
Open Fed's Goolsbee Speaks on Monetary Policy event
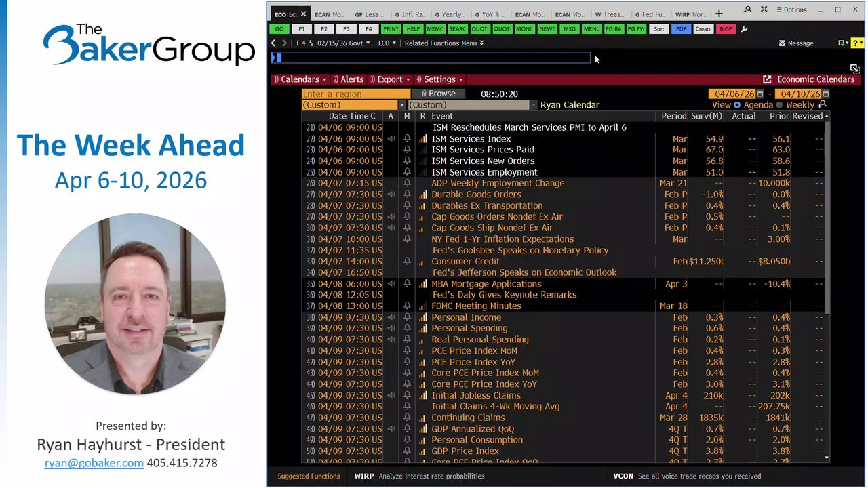520,250
